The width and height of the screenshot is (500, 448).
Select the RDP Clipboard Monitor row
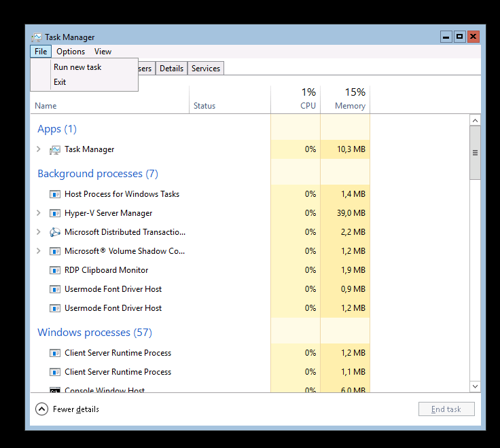pyautogui.click(x=200, y=270)
